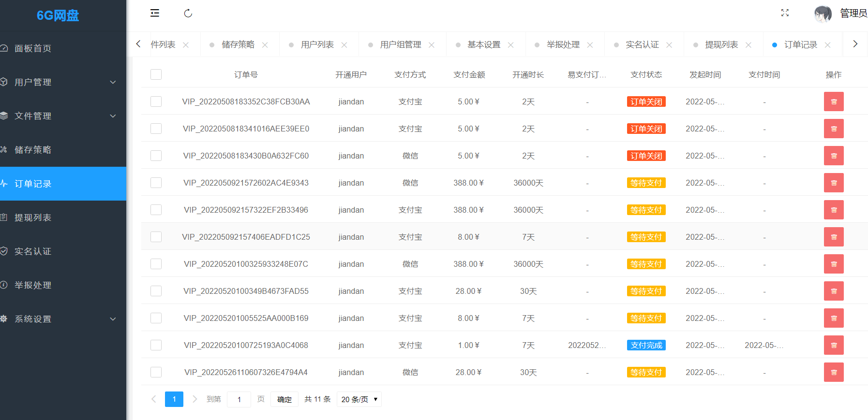
Task: Go to 面板首页 in sidebar
Action: coord(63,48)
